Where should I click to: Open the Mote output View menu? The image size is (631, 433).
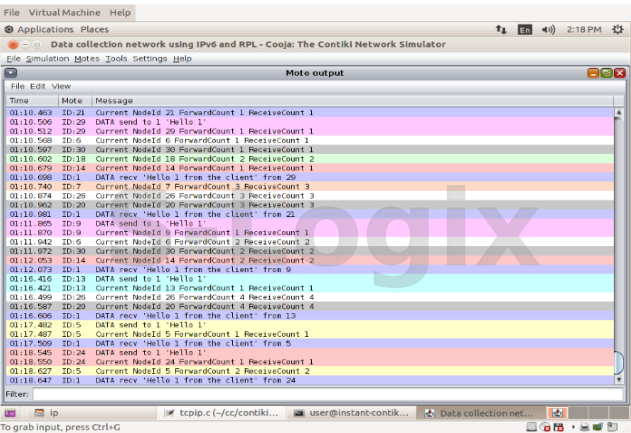click(61, 86)
